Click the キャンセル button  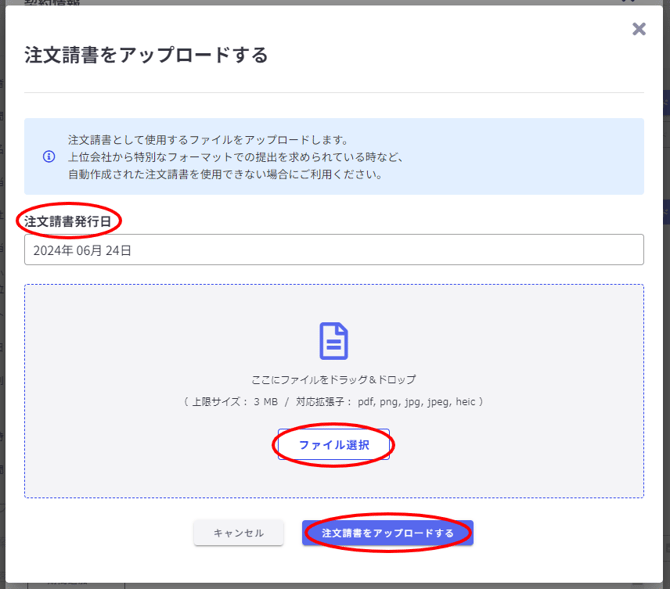(x=238, y=533)
